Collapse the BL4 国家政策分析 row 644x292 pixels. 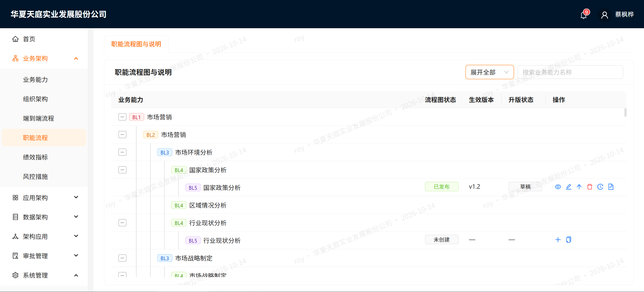point(122,170)
